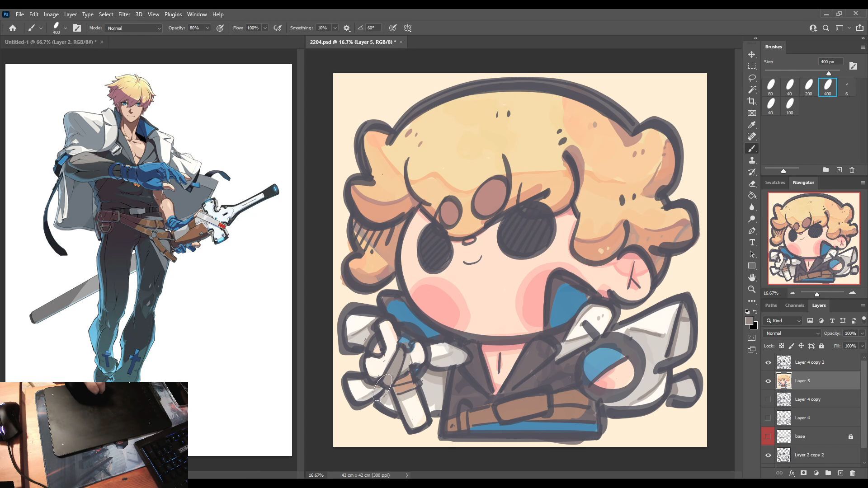Toggle symmetry paint butterfly icon
This screenshot has width=868, height=488.
point(407,28)
